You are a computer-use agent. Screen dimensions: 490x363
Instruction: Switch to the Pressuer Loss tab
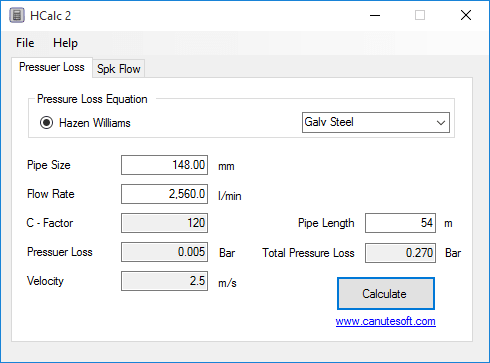[52, 67]
